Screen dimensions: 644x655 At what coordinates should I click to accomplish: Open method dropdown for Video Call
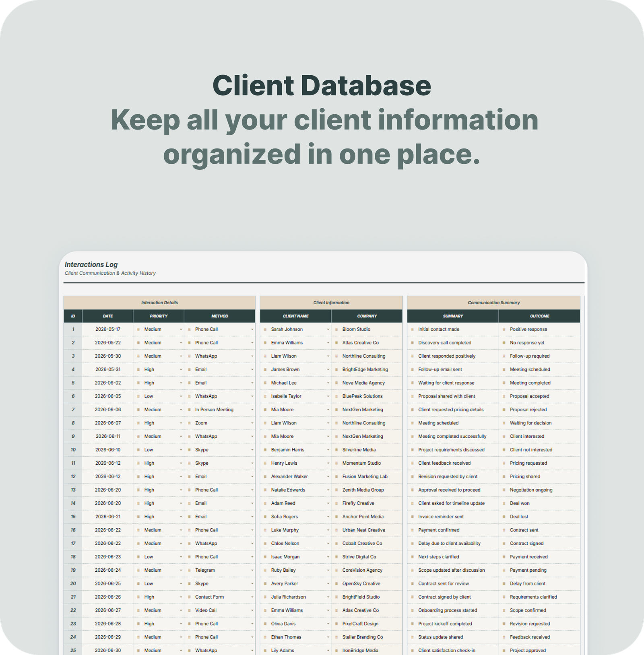coord(252,610)
